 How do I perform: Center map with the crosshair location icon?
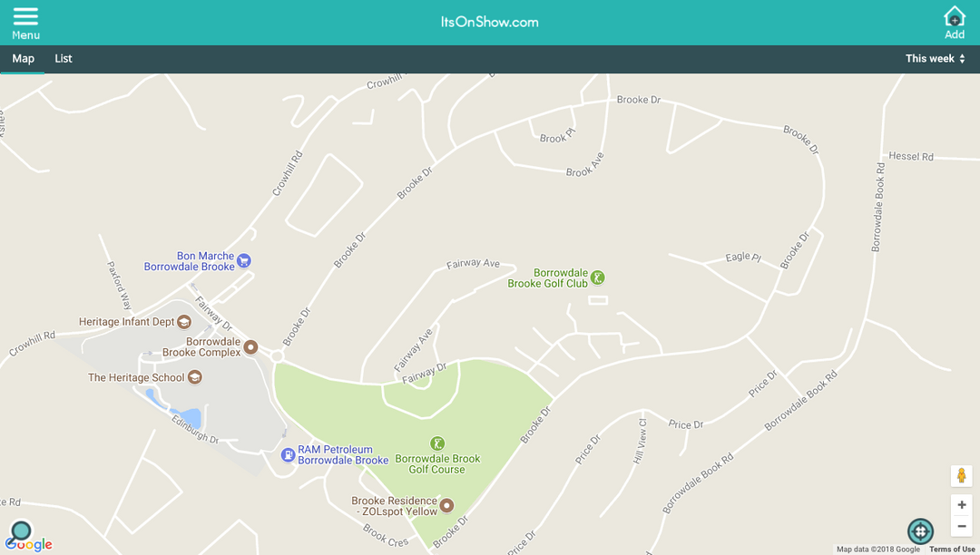920,532
